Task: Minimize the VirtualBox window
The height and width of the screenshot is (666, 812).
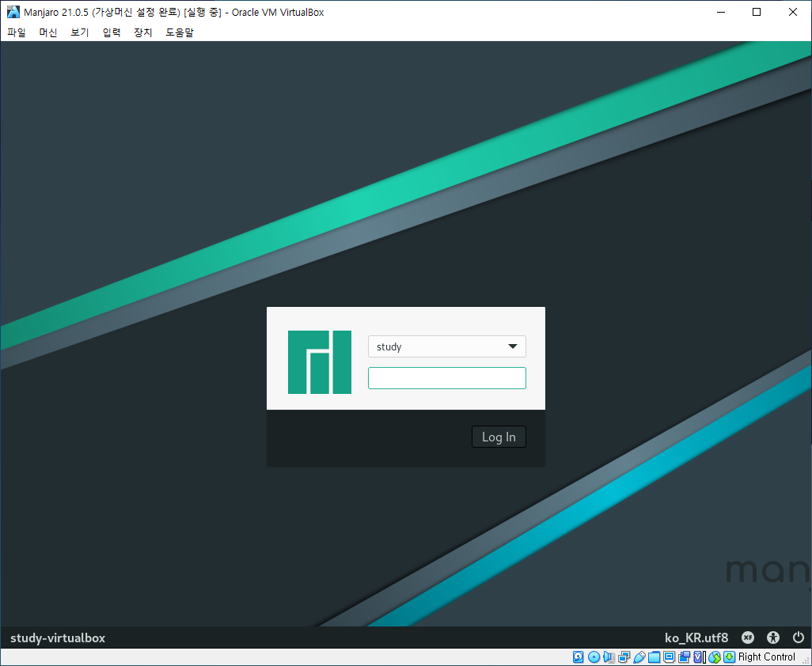Action: click(x=720, y=12)
